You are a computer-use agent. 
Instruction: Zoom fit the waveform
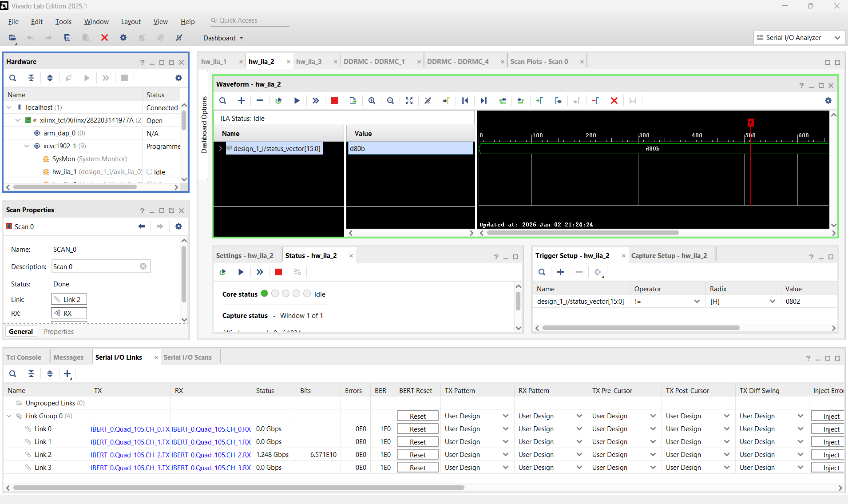pyautogui.click(x=409, y=101)
